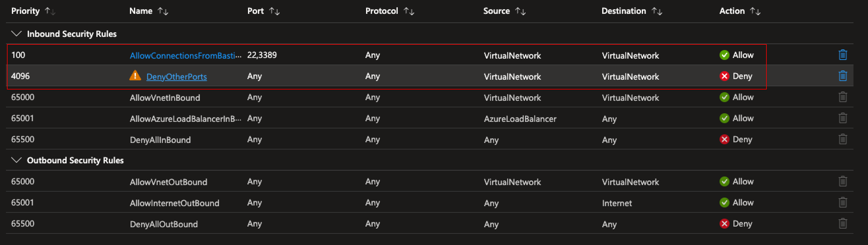
Task: Sort rules by Name column arrows
Action: pyautogui.click(x=163, y=11)
